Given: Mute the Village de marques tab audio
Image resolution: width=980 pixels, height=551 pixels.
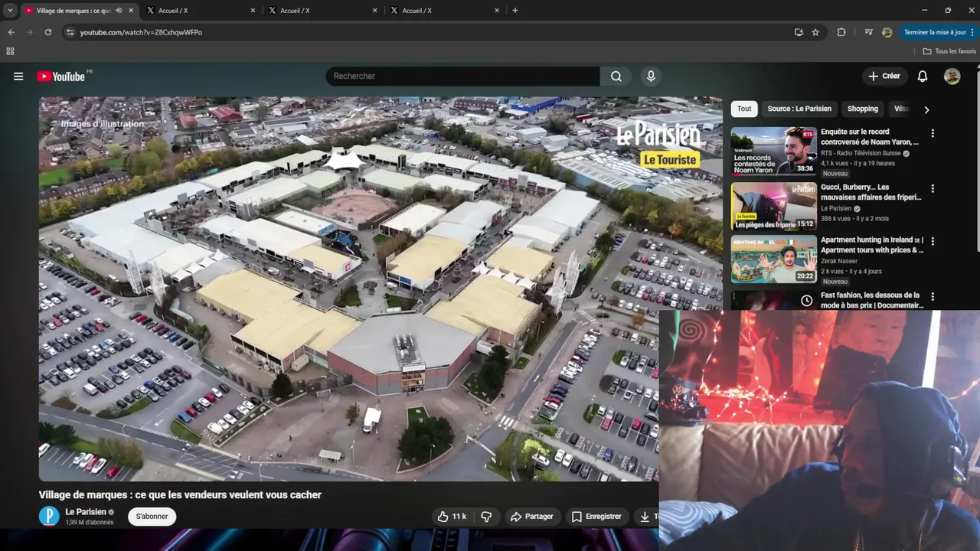Looking at the screenshot, I should (118, 11).
